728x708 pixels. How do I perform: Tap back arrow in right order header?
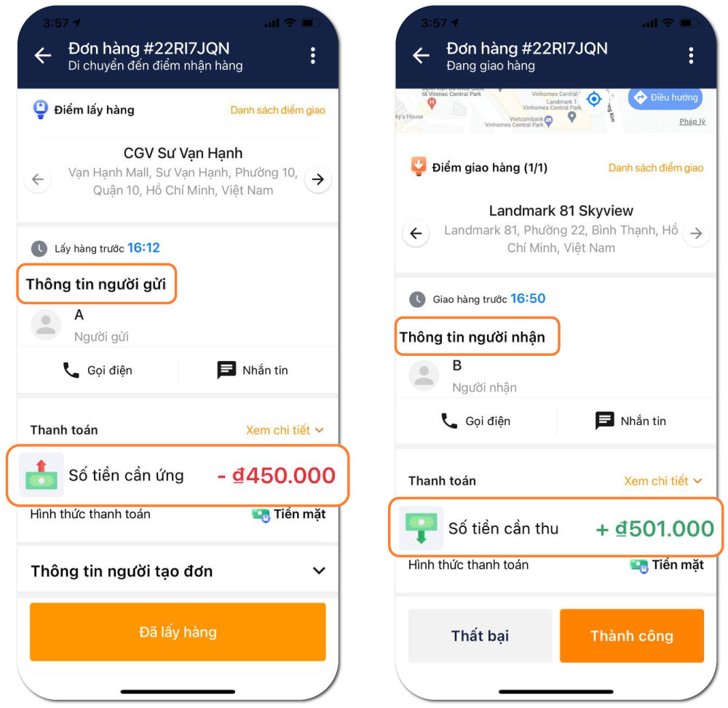coord(421,56)
